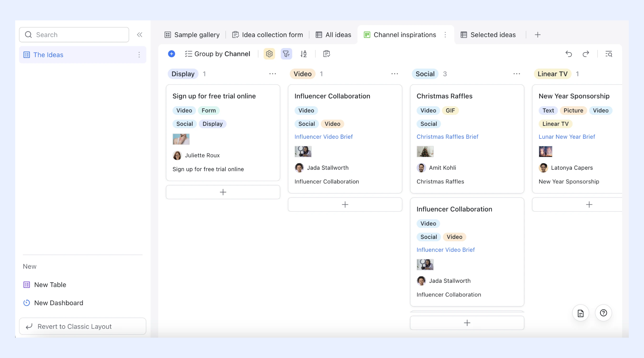This screenshot has width=644, height=358.
Task: Click the Display column header tag
Action: coord(183,74)
